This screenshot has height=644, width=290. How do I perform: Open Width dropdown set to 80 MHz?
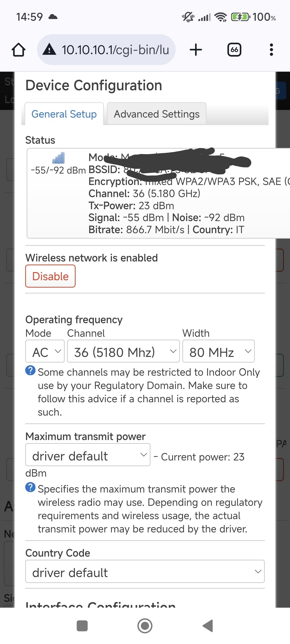[218, 351]
